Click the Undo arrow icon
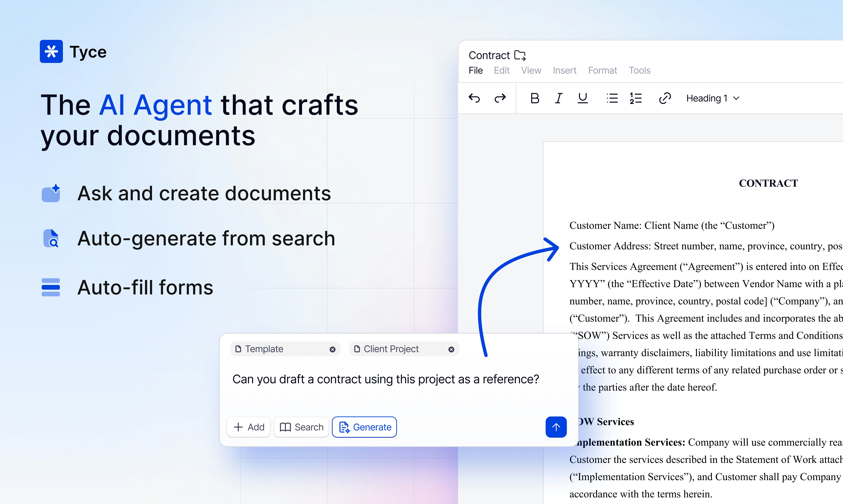The image size is (843, 504). tap(474, 98)
